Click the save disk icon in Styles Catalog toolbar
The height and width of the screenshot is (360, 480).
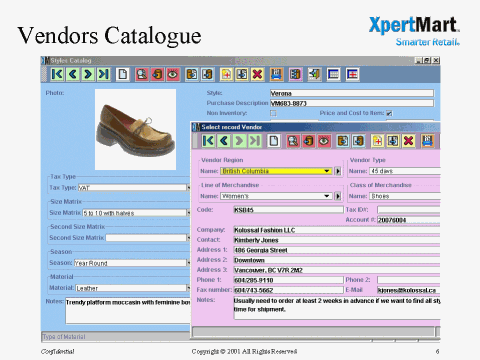tap(276, 74)
